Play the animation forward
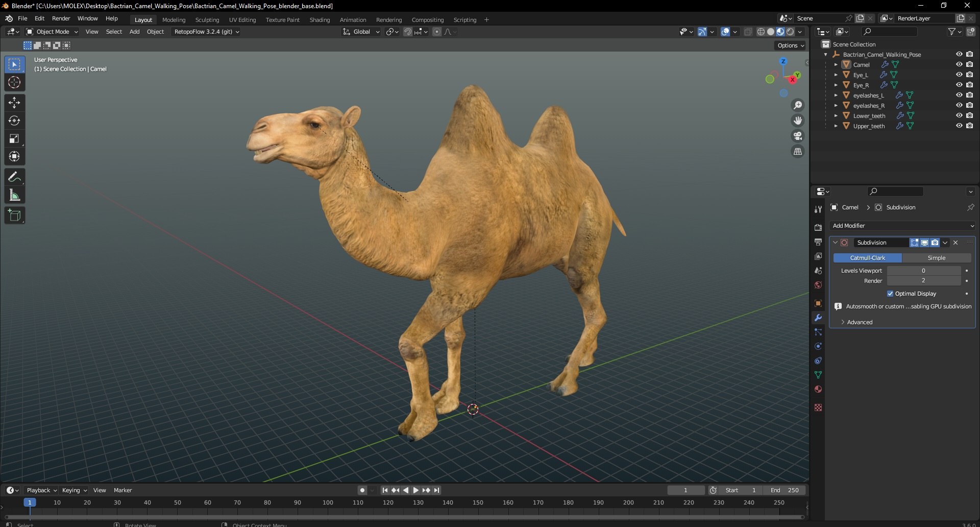Screen dimensions: 980x527 click(415, 490)
